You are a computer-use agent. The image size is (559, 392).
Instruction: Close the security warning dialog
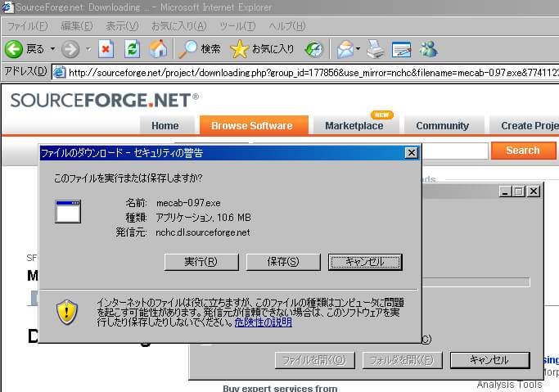(x=411, y=152)
